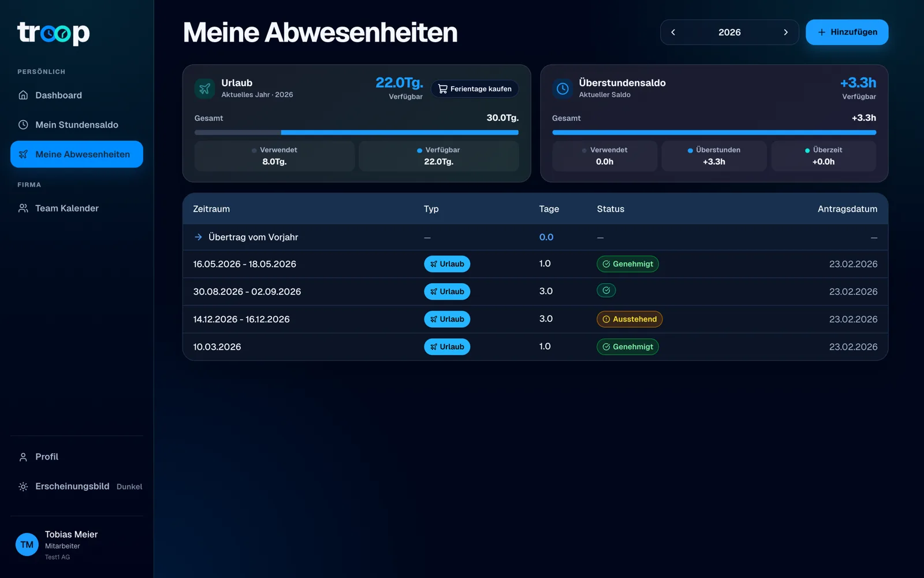This screenshot has height=578, width=924.
Task: Click the Status column header
Action: pyautogui.click(x=610, y=209)
